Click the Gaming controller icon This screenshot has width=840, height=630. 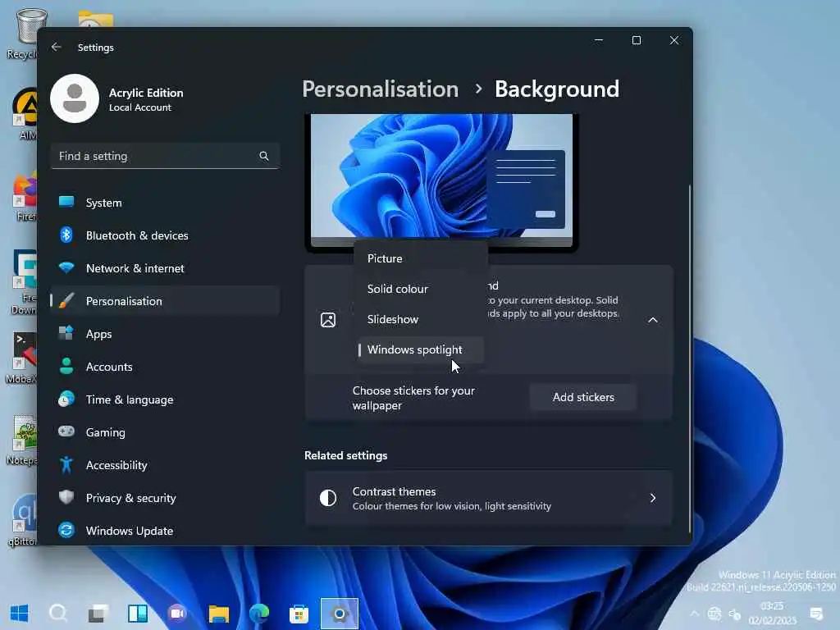[x=66, y=431]
